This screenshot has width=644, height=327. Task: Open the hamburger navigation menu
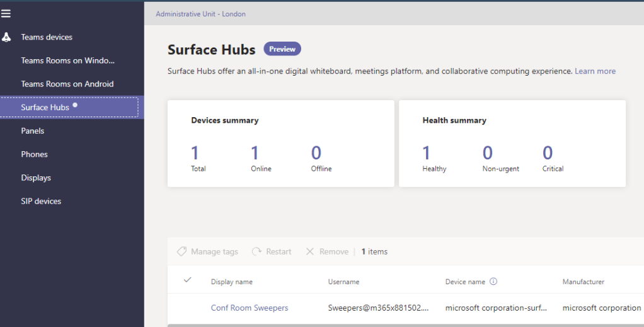[6, 13]
